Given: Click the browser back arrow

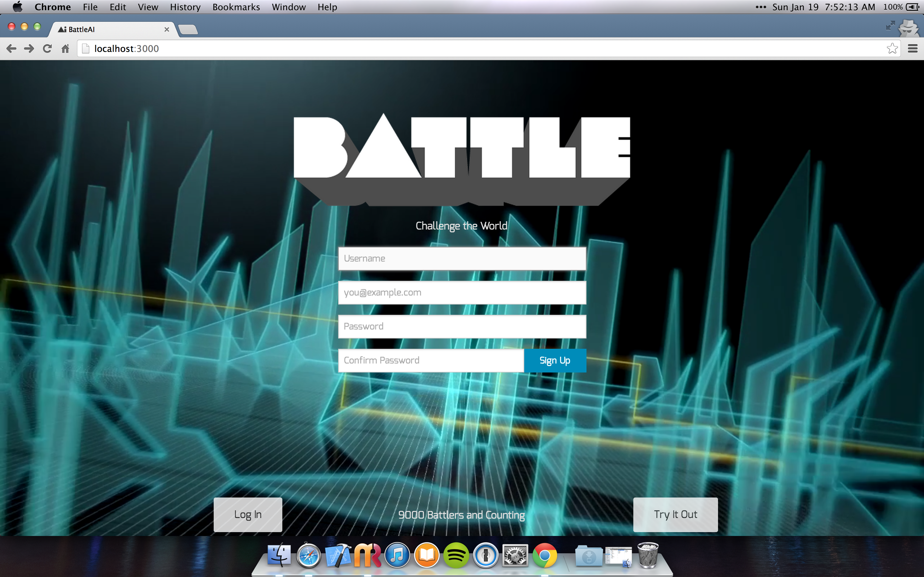Looking at the screenshot, I should 12,48.
